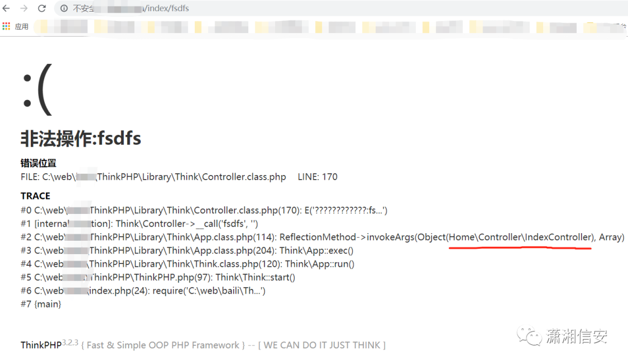Select trace line #7 {main}

click(41, 304)
